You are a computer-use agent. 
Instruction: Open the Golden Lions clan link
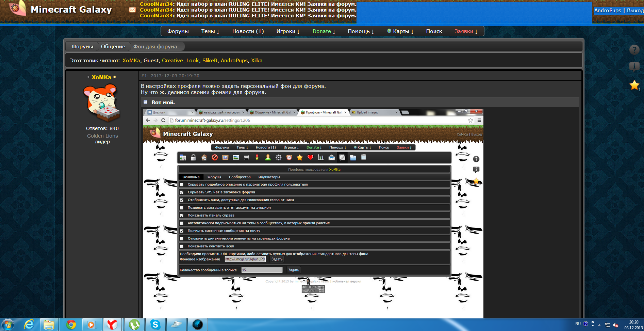tap(102, 136)
